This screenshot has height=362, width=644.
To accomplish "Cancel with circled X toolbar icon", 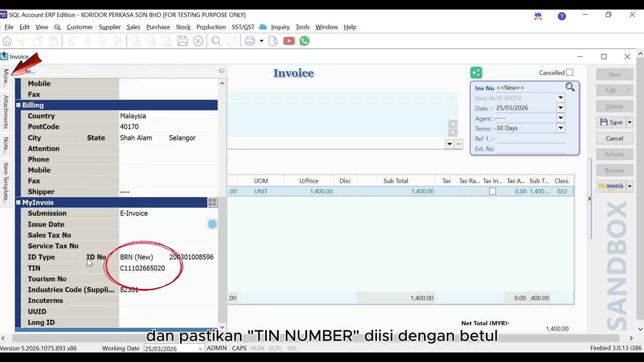I will 198,41.
